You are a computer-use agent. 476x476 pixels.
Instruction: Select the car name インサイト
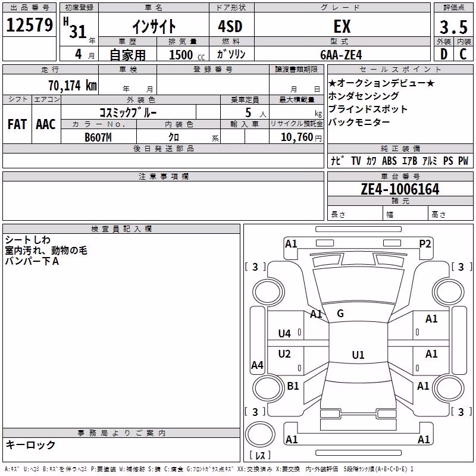[154, 26]
